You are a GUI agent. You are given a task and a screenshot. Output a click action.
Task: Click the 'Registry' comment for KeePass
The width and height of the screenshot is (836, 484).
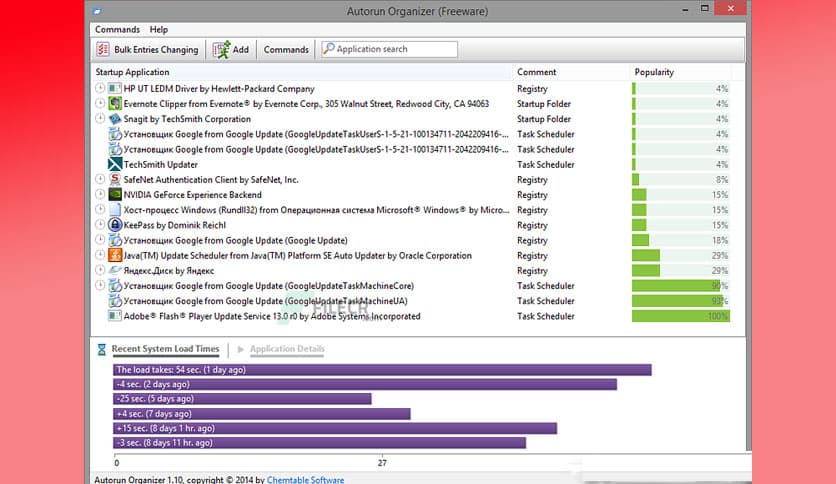pos(532,225)
